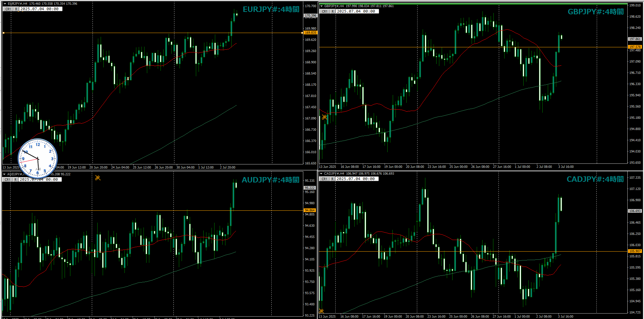Click the CADJPY#,H4 quote header text

359,174
